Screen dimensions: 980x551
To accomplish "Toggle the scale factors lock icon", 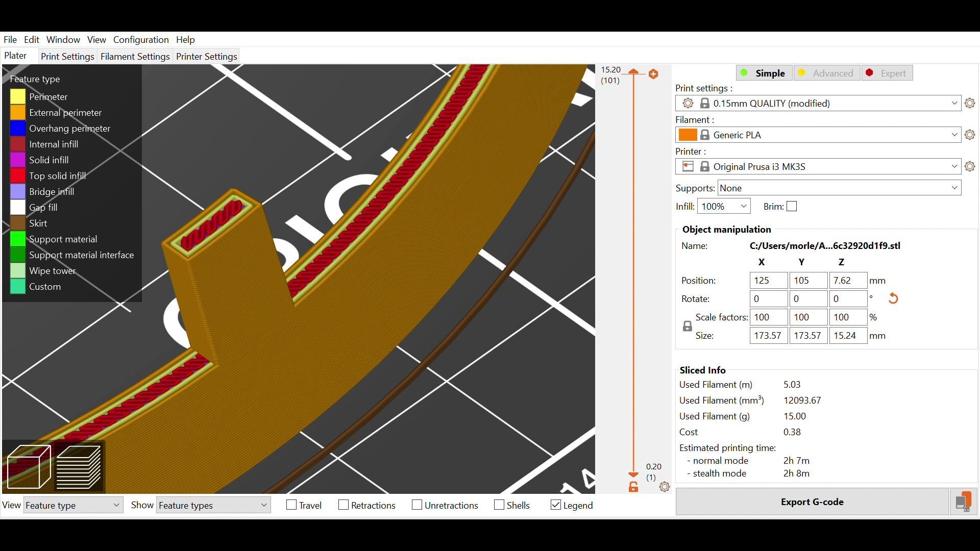I will pos(687,327).
